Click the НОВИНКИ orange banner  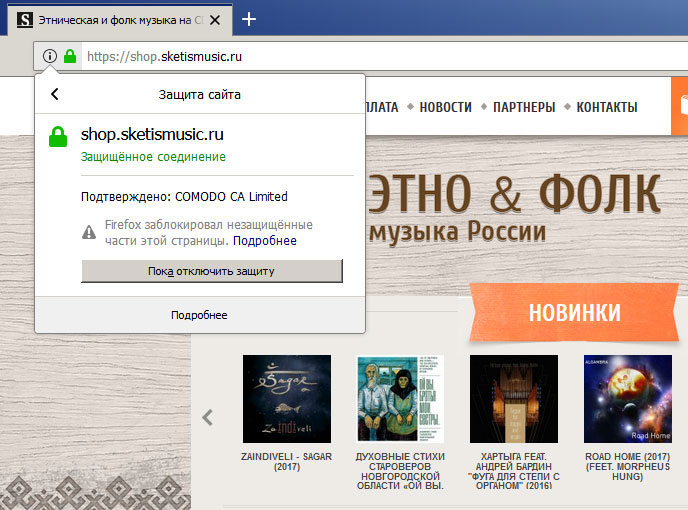tap(574, 312)
